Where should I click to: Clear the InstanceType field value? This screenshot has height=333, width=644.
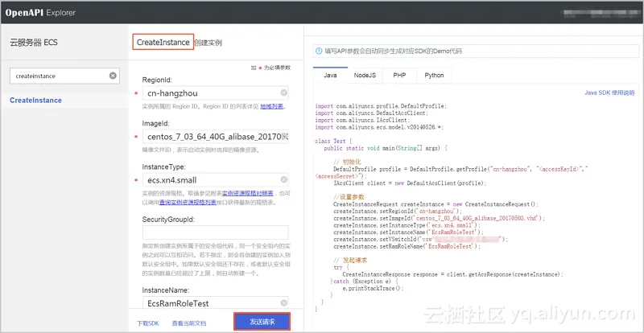click(x=284, y=180)
